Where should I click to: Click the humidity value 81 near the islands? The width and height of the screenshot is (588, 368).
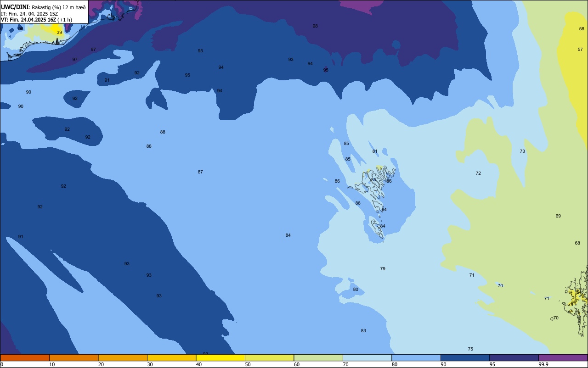pos(375,151)
